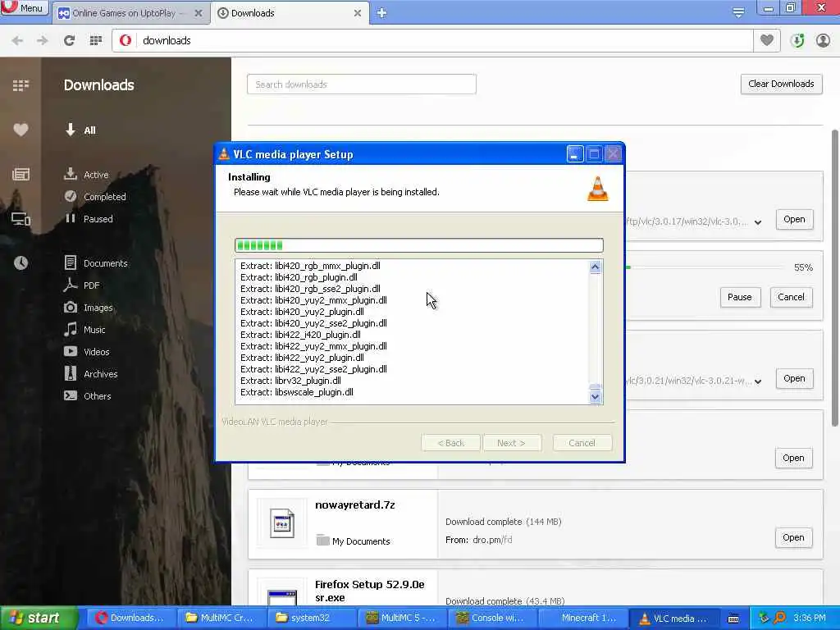The image size is (840, 630).
Task: Filter downloads by Archives
Action: pos(90,374)
